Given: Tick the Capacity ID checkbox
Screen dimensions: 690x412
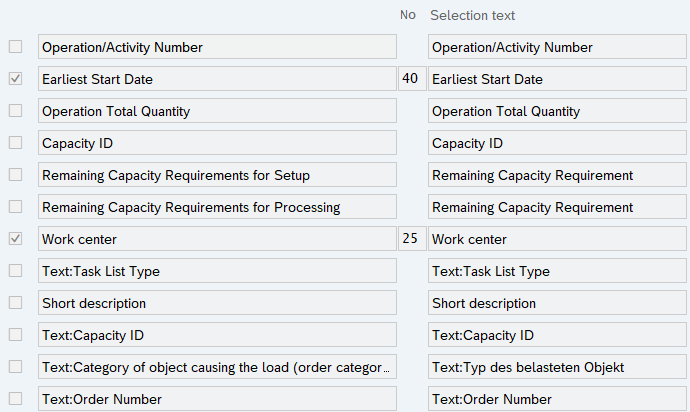Looking at the screenshot, I should pos(15,143).
